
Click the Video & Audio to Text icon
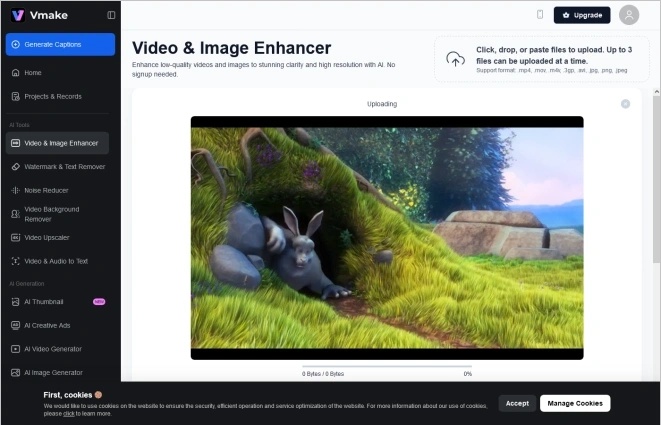(16, 261)
